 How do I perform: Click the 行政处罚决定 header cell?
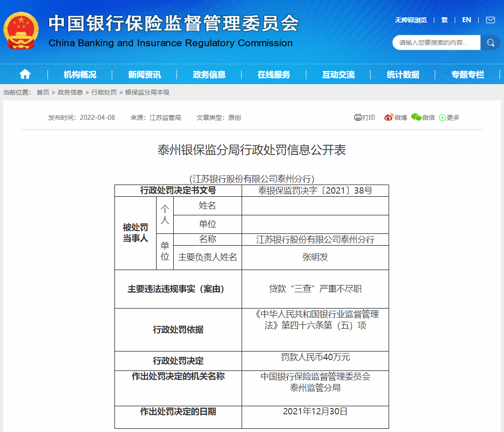click(178, 361)
